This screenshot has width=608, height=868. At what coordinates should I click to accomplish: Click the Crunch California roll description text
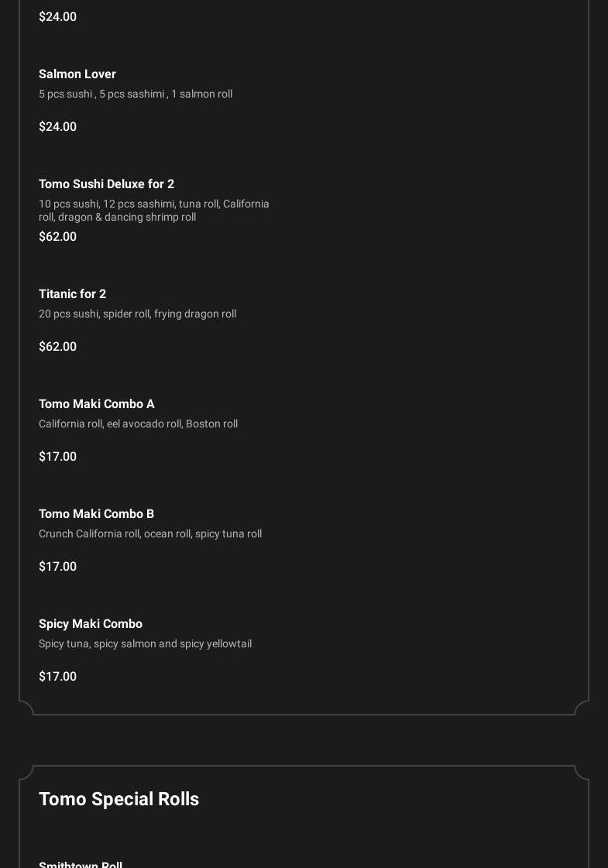[x=150, y=534]
